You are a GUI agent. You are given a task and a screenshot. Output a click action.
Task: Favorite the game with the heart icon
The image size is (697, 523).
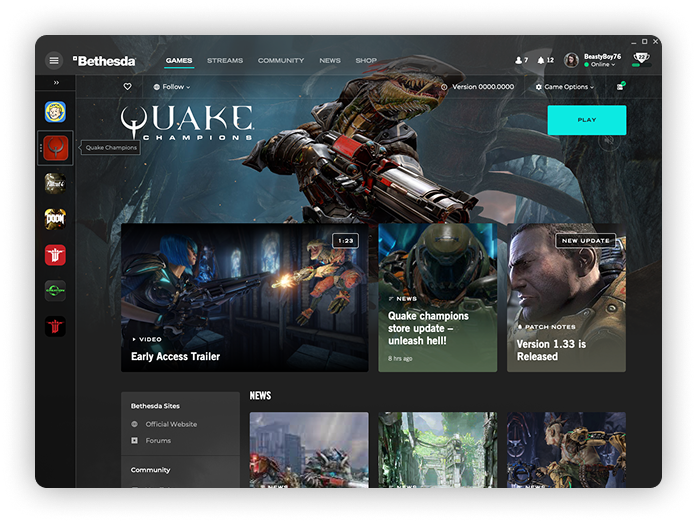pyautogui.click(x=128, y=87)
